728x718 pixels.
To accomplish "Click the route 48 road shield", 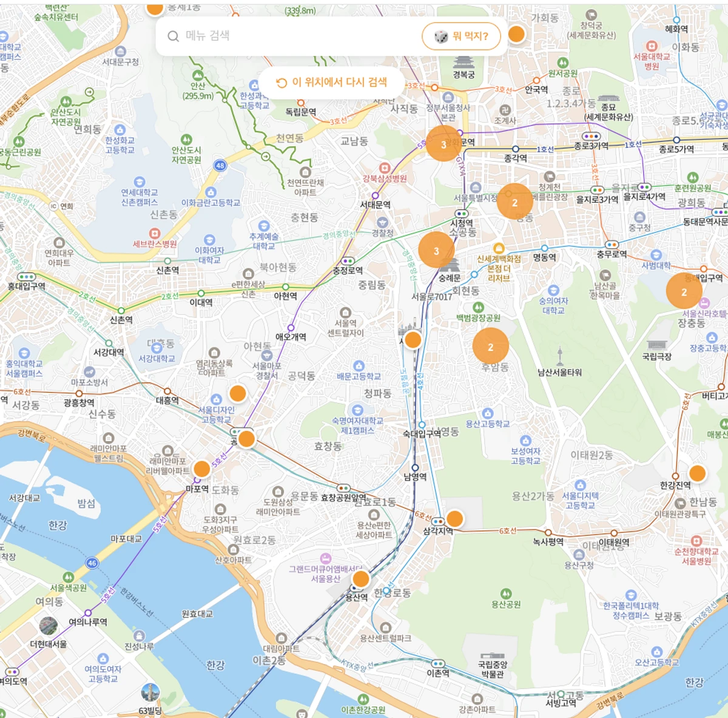I will 220,165.
